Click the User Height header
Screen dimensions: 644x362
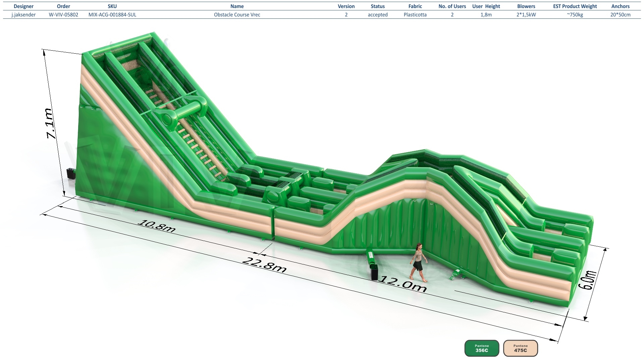pyautogui.click(x=486, y=6)
